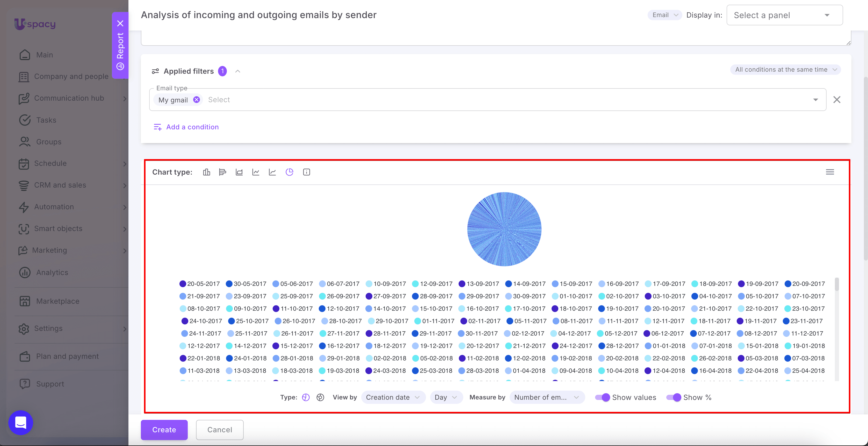Choose the donut type icon
The image size is (868, 446).
320,397
